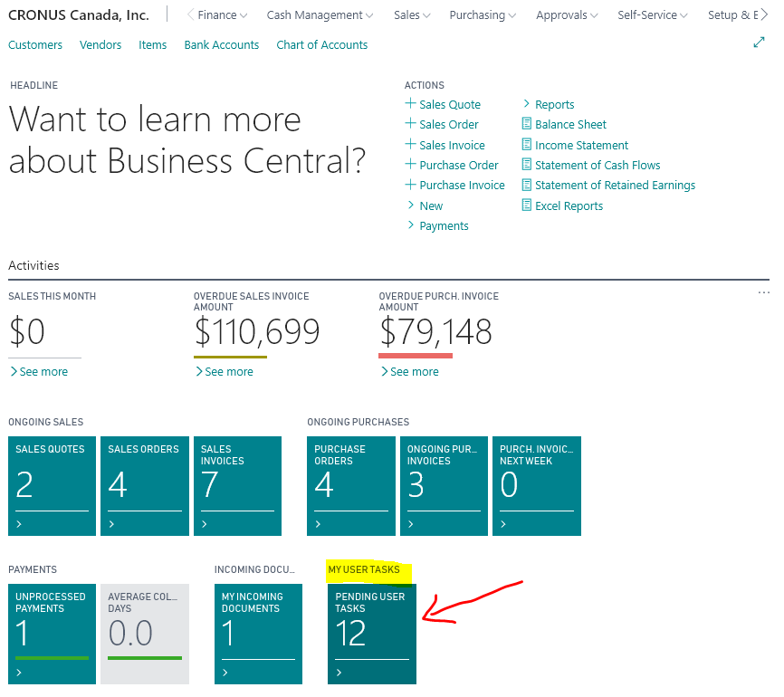Click the arrow on the Sales Orders tile
The height and width of the screenshot is (697, 784).
point(111,524)
